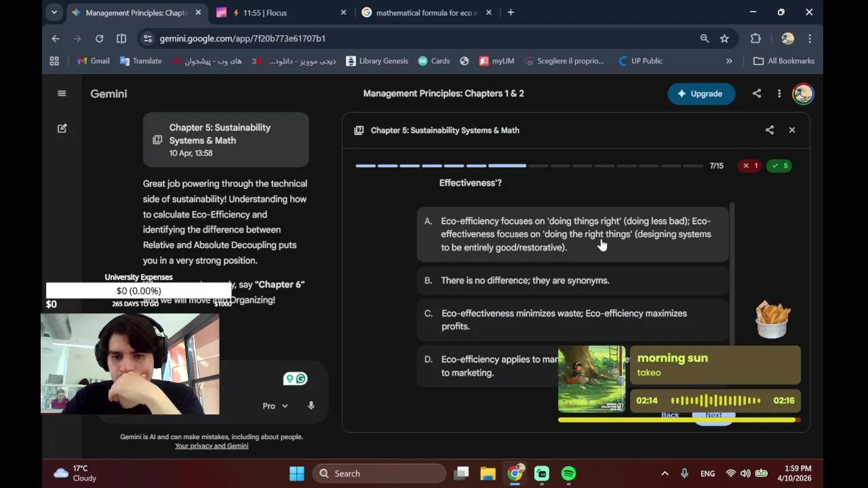Screen dimensions: 868x488
Task: Click the quiz progress bar
Action: point(529,165)
